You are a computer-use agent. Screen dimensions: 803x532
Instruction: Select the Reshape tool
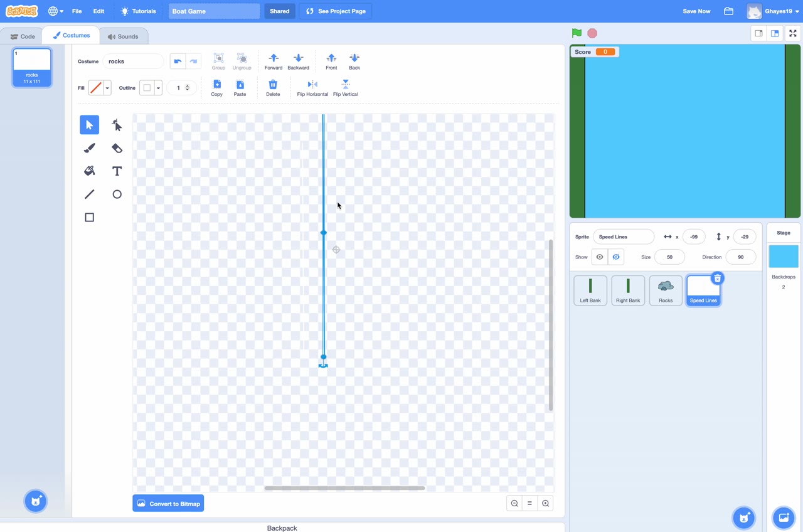point(117,125)
